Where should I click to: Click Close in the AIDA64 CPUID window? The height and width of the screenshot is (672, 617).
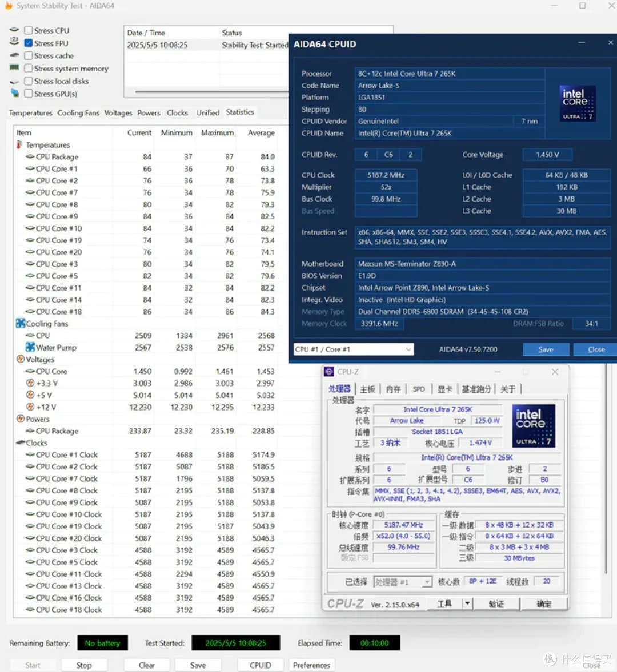[596, 349]
